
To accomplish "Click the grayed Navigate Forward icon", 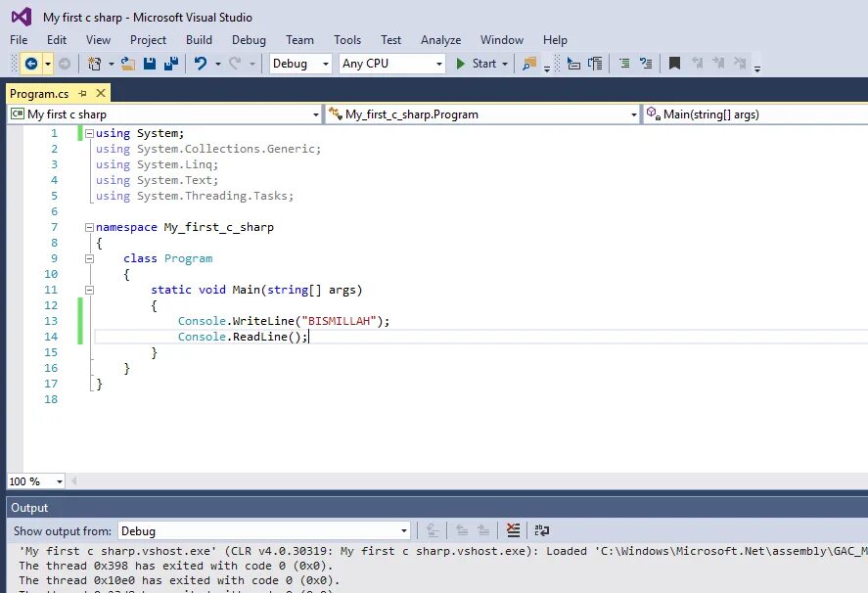I will 65,64.
